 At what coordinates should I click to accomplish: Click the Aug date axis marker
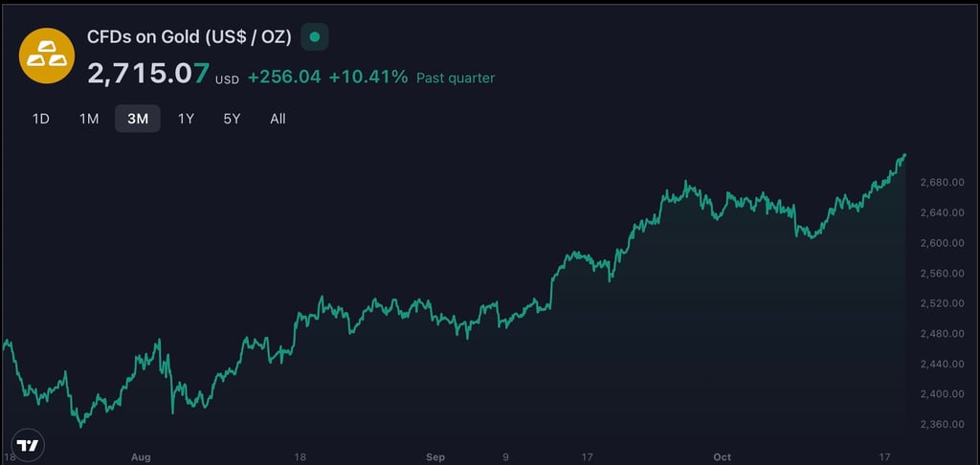(142, 457)
